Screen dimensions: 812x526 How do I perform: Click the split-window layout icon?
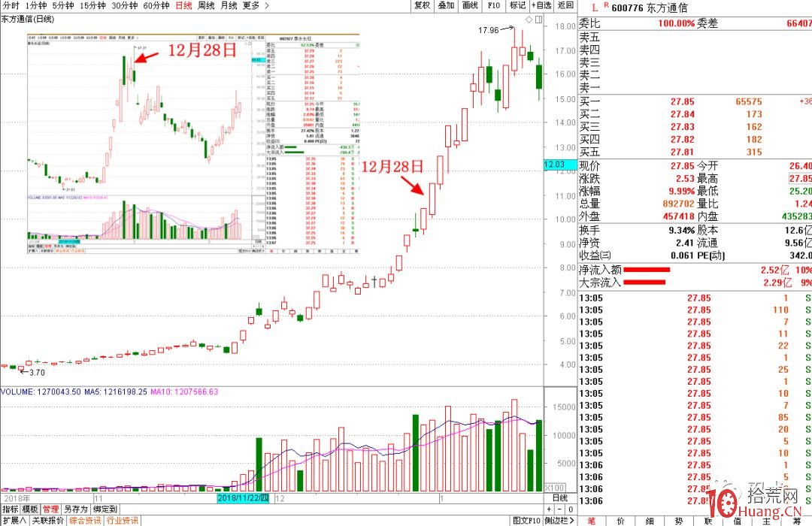pos(538,20)
